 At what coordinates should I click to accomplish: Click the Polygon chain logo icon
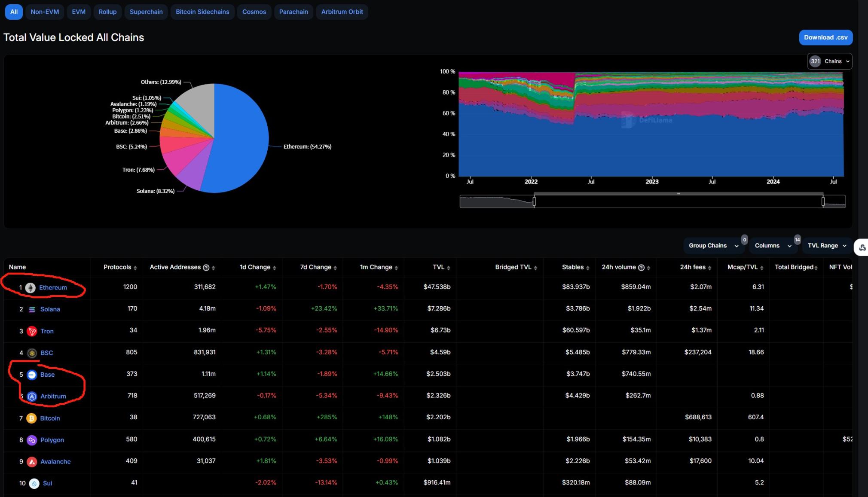click(x=32, y=440)
